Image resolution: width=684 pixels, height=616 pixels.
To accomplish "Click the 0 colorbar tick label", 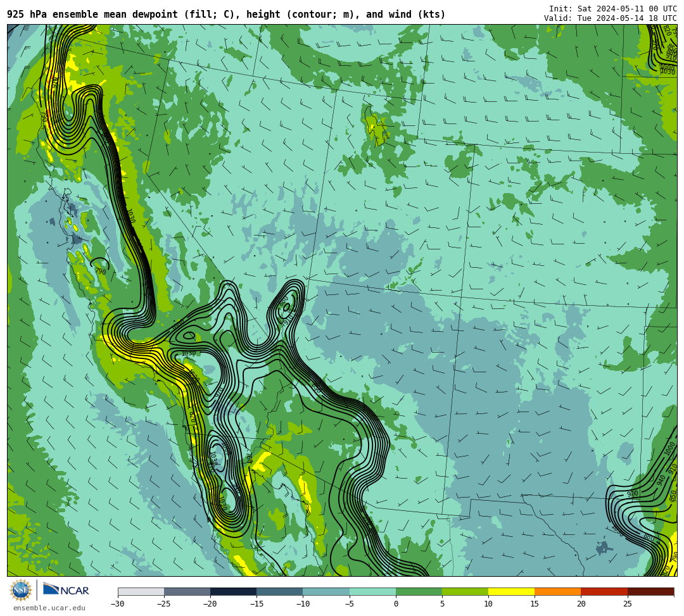I will point(396,604).
